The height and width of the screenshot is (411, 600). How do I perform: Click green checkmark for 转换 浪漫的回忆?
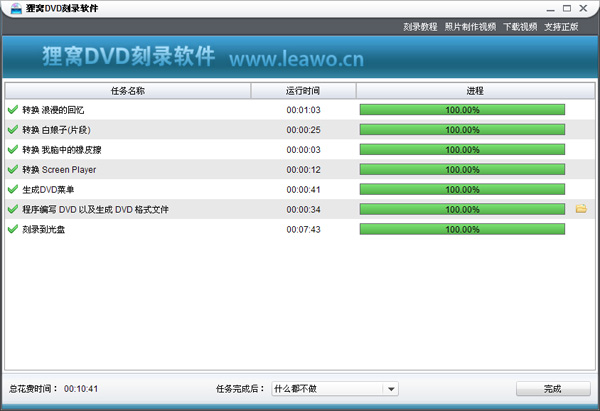coord(13,109)
